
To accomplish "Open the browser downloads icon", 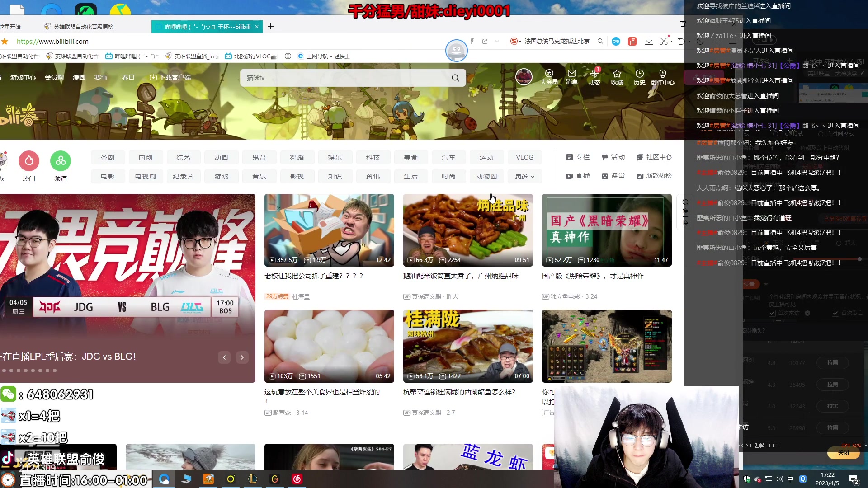I will coord(649,41).
